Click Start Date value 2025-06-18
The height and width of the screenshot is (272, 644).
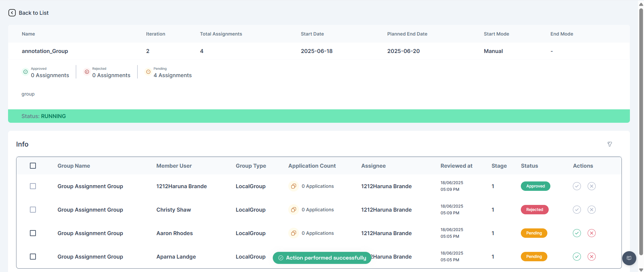(x=316, y=51)
